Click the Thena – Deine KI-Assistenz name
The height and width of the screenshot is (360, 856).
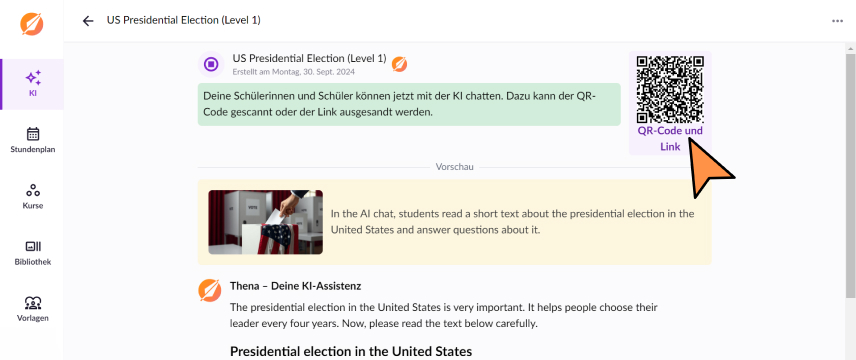coord(295,286)
